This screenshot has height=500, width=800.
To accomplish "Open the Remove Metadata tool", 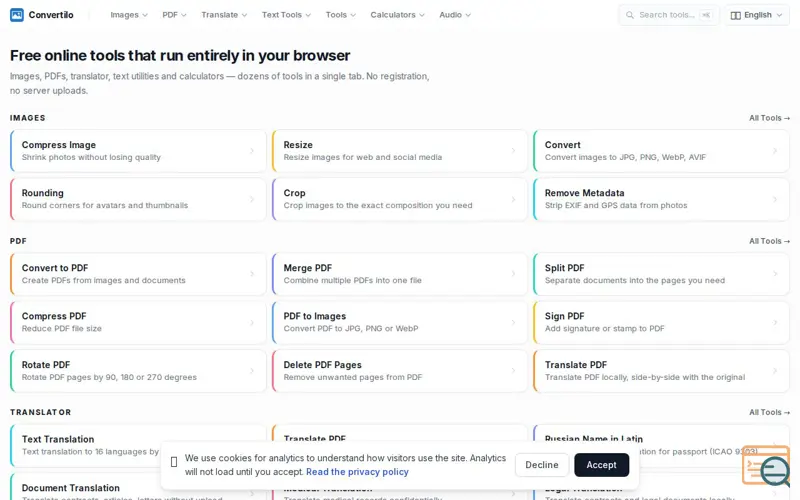I will (x=661, y=199).
